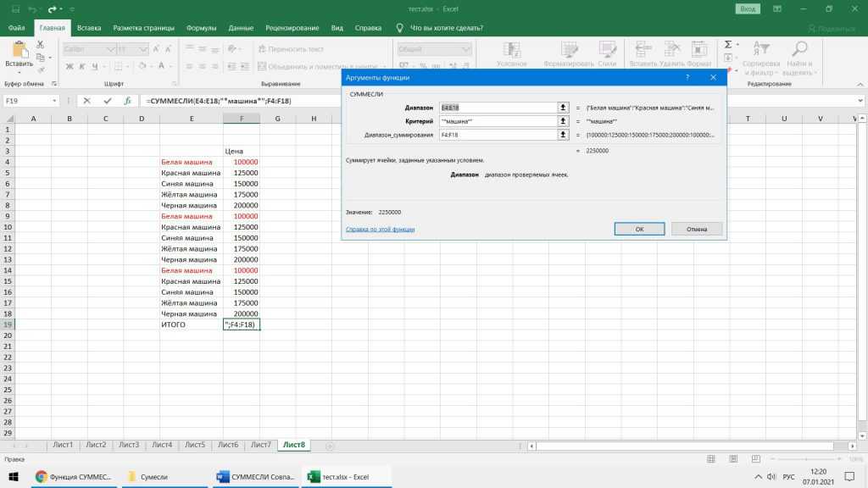Open the Файл tab
Viewport: 868px width, 488px height.
(x=17, y=28)
